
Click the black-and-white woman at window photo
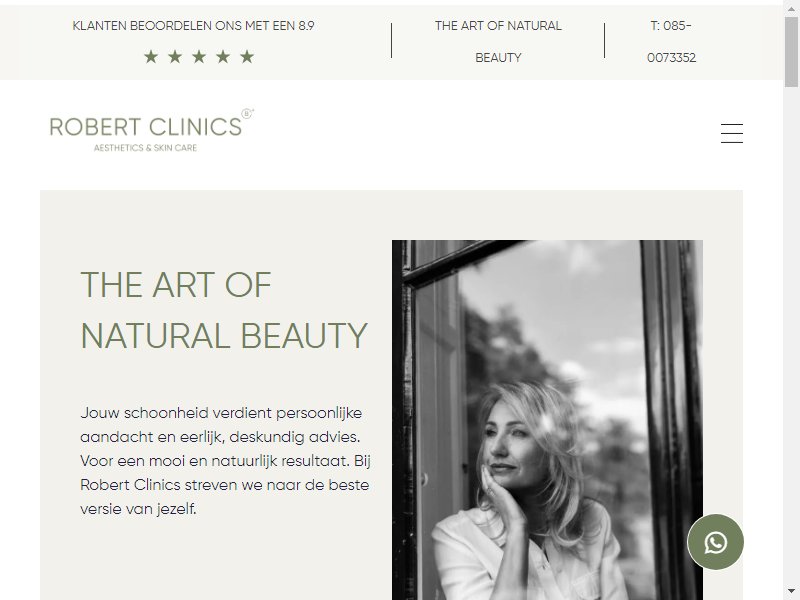[547, 420]
